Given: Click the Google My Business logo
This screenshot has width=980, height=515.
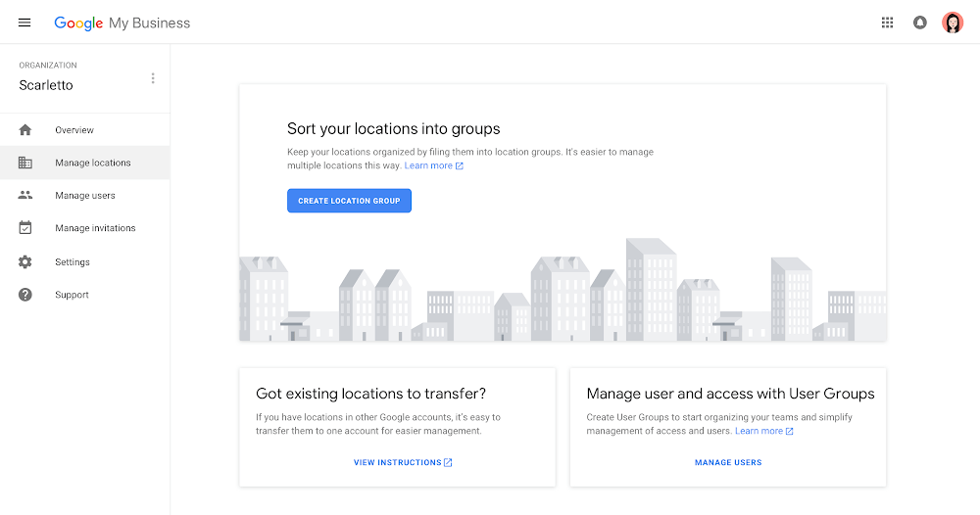Looking at the screenshot, I should [x=122, y=23].
